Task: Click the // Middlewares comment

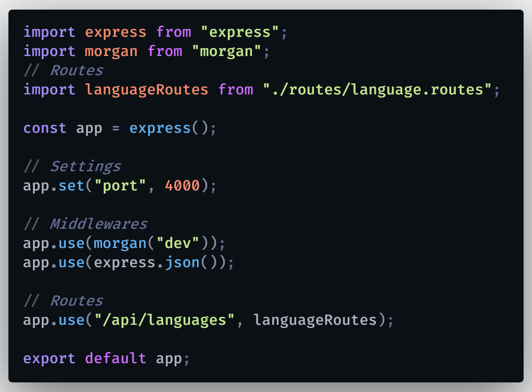Action: pyautogui.click(x=85, y=224)
